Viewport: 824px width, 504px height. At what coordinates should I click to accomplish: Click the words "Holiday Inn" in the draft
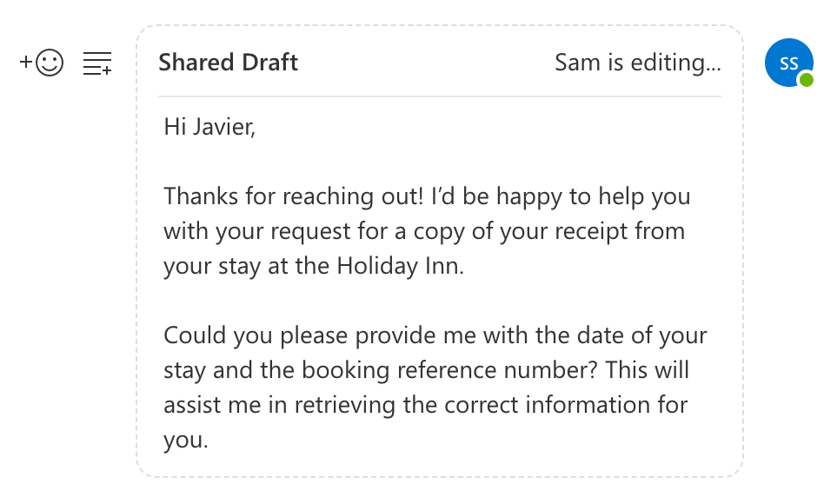coord(399,266)
